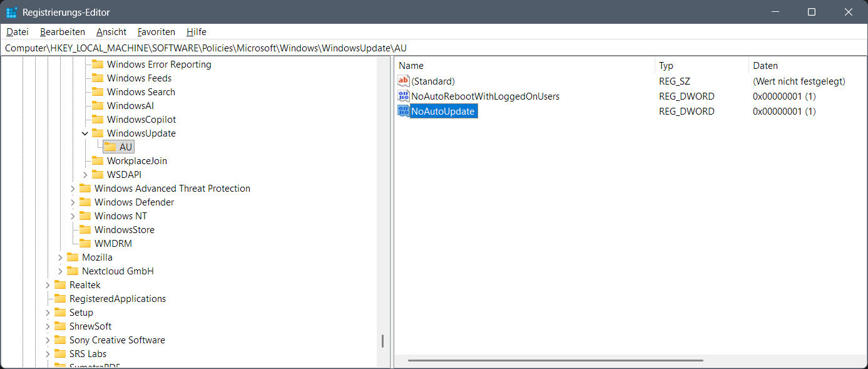The height and width of the screenshot is (369, 868).
Task: Click the WMDRM folder icon
Action: (x=85, y=243)
